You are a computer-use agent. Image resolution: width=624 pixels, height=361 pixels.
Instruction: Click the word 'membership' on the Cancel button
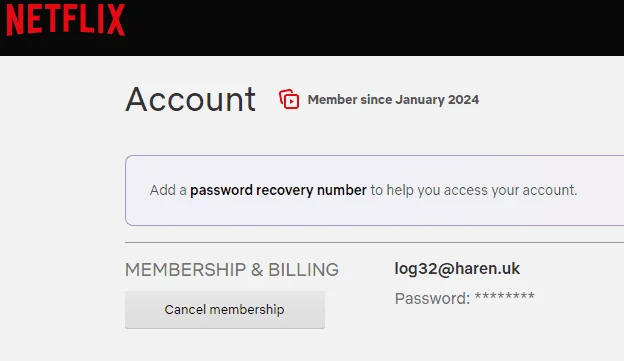(x=247, y=310)
